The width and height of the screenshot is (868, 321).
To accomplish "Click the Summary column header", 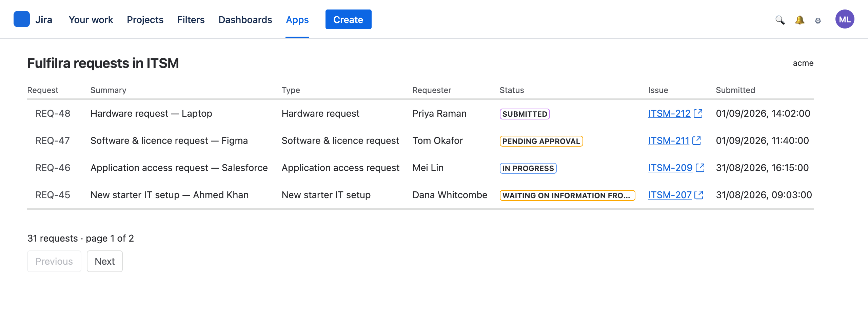I will click(108, 90).
